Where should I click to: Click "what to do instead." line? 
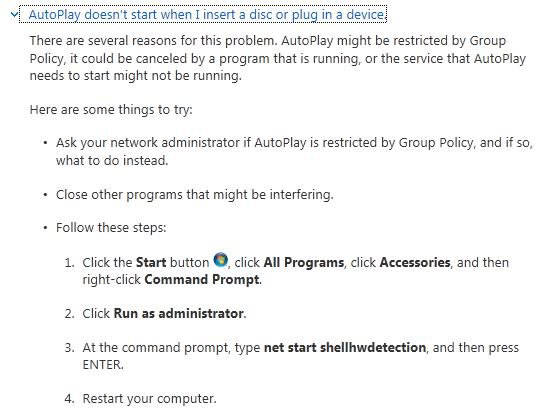pos(112,160)
